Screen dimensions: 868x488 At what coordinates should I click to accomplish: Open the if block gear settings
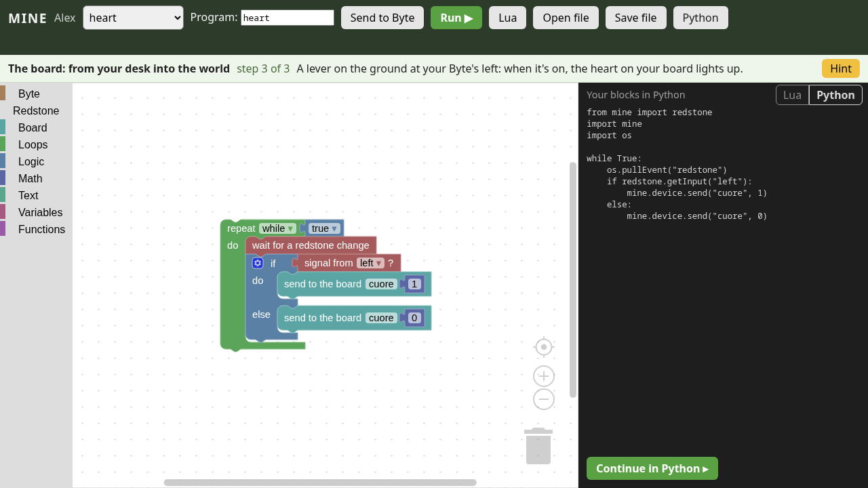click(x=258, y=263)
